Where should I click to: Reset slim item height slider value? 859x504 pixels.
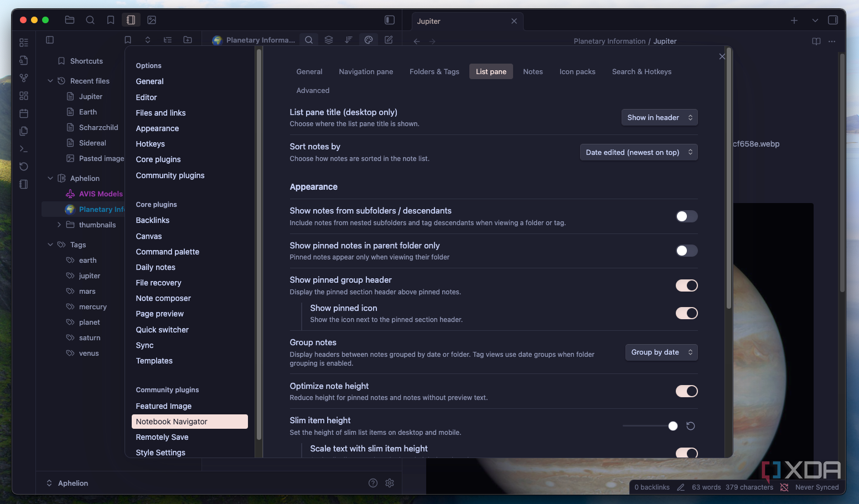click(691, 426)
